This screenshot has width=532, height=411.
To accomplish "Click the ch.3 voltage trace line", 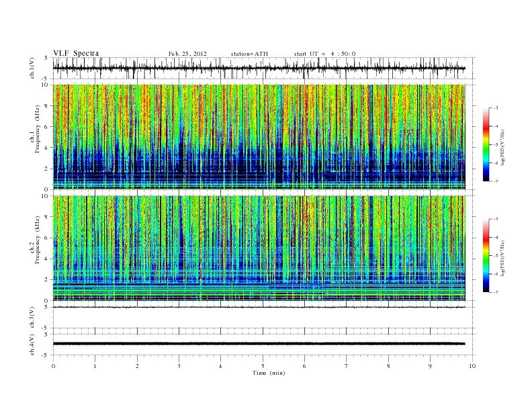I will coord(259,307).
